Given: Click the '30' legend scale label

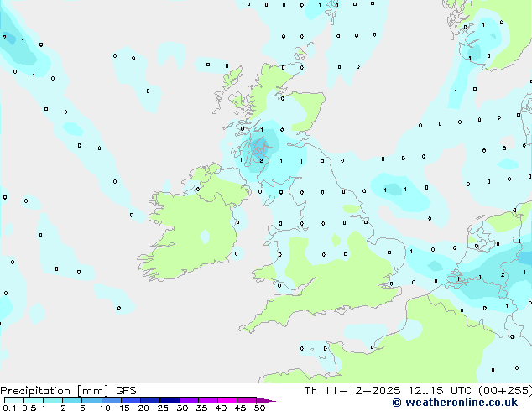Looking at the screenshot, I should coord(182,408).
